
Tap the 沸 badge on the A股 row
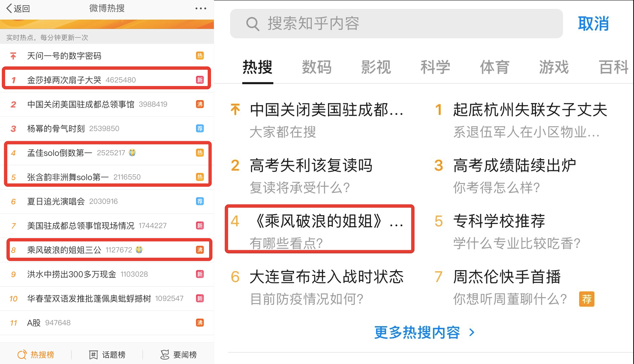[200, 322]
